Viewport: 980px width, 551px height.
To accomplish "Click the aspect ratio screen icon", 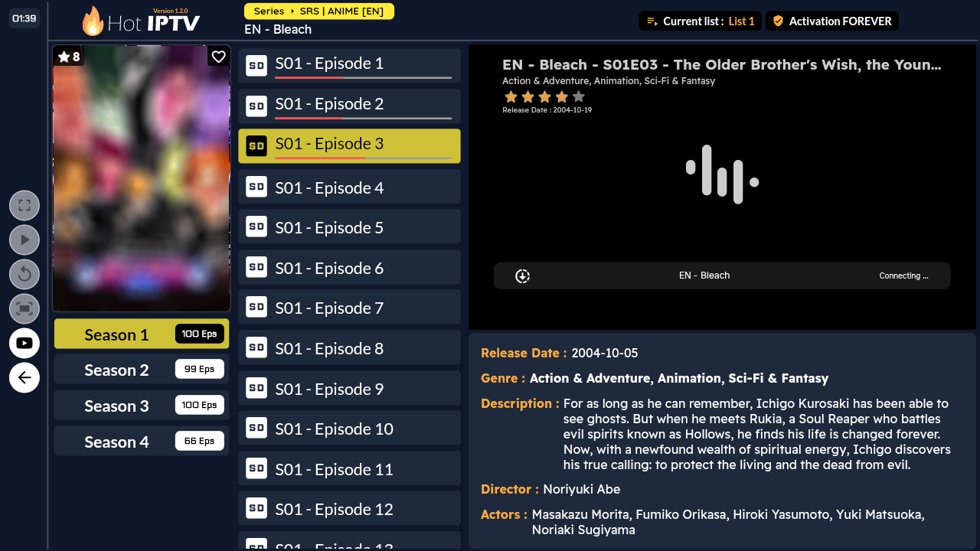I will [x=24, y=308].
